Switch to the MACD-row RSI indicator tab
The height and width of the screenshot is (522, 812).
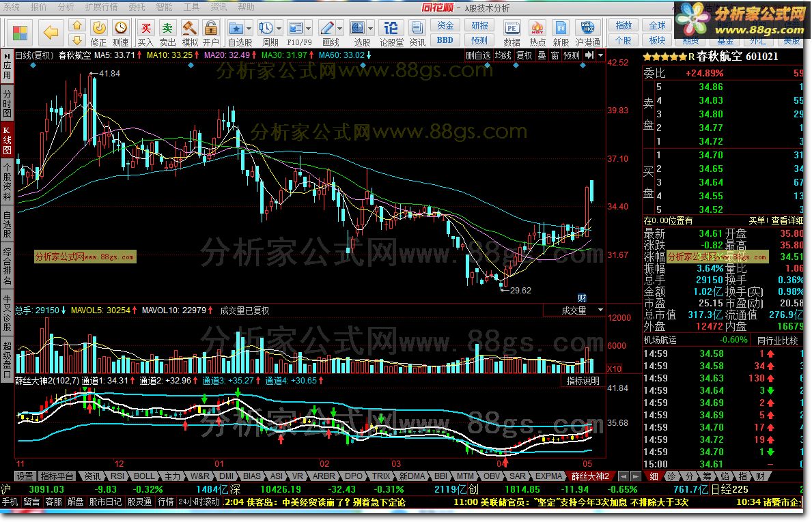117,476
